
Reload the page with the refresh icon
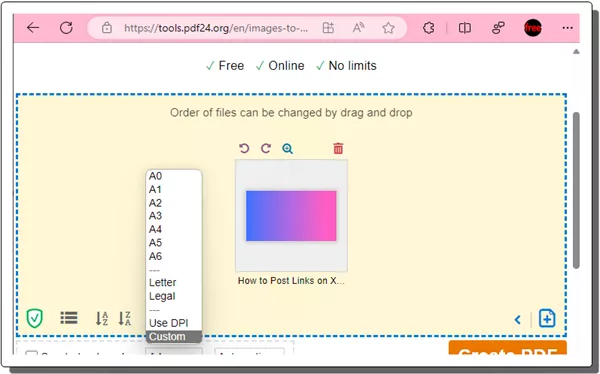click(x=66, y=28)
